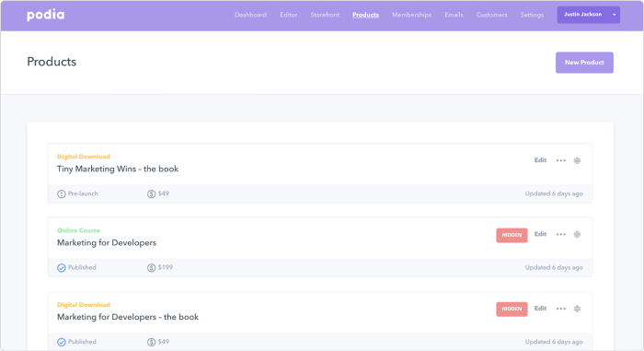Viewport: 644px width, 351px height.
Task: Click the reorder handle for Marketing for Developers course
Action: point(577,235)
